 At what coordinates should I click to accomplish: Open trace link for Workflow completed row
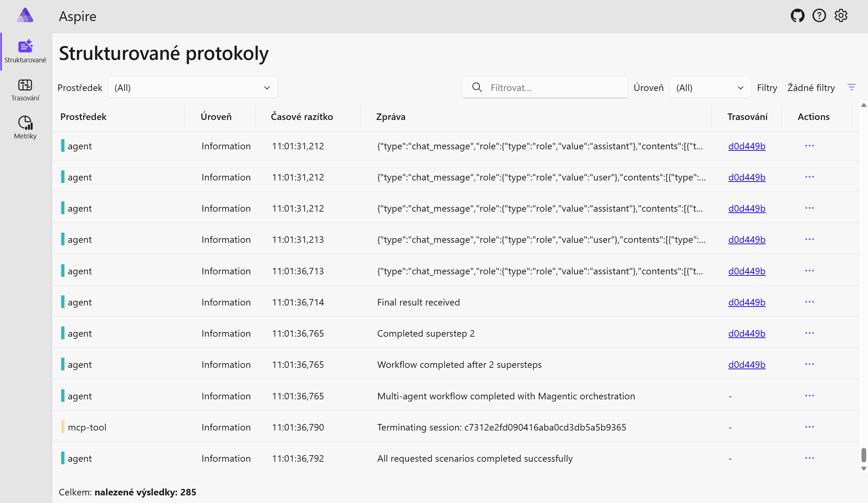[x=747, y=365]
